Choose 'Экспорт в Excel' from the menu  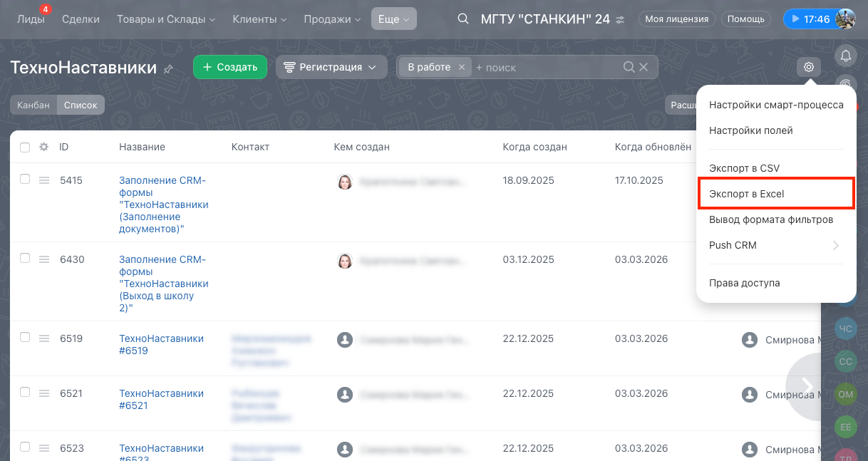[x=776, y=194]
